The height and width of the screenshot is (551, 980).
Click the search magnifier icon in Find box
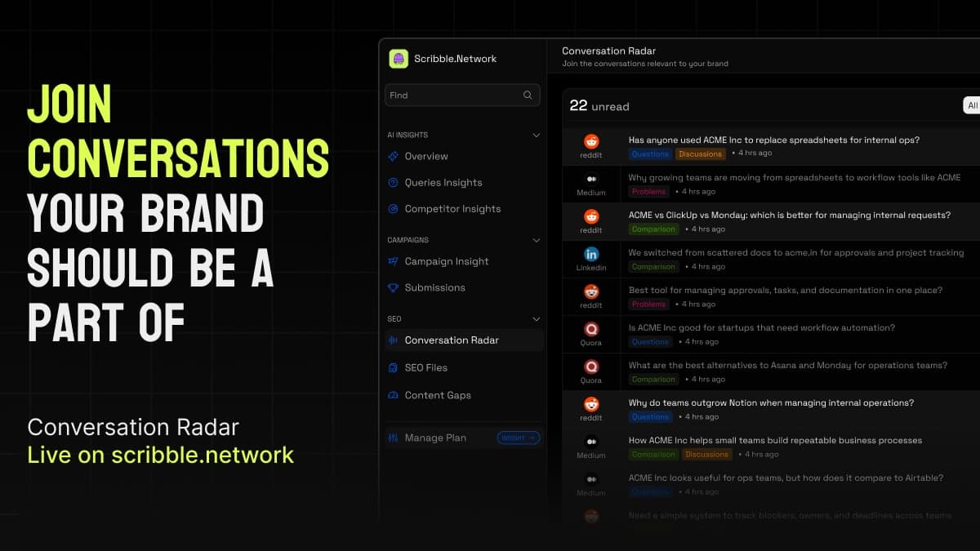coord(528,96)
